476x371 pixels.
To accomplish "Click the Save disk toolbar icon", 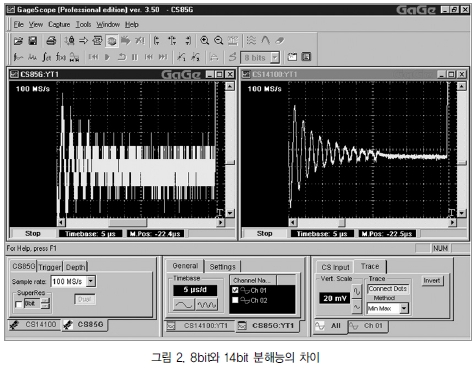I will coord(33,41).
